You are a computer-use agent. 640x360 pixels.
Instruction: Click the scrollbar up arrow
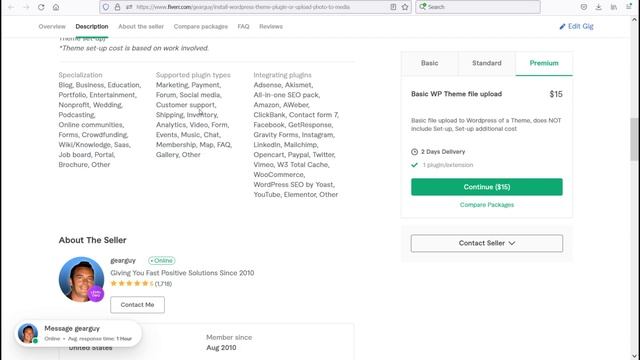coord(634,19)
